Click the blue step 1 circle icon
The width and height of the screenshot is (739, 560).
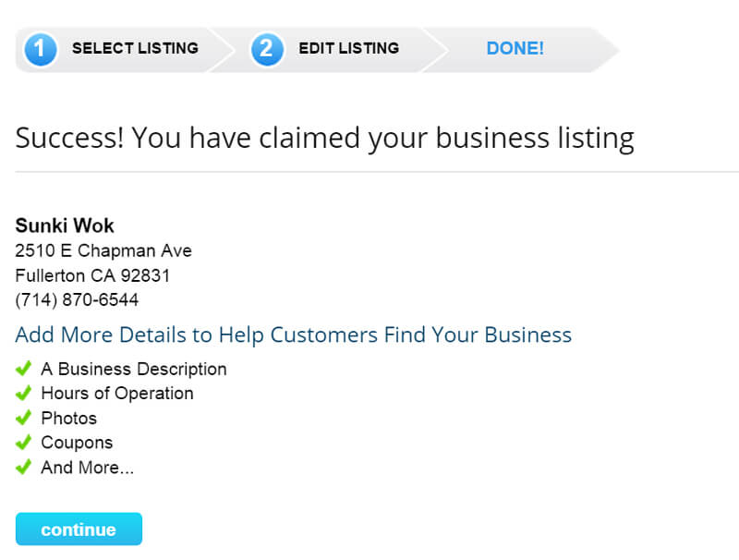(41, 49)
